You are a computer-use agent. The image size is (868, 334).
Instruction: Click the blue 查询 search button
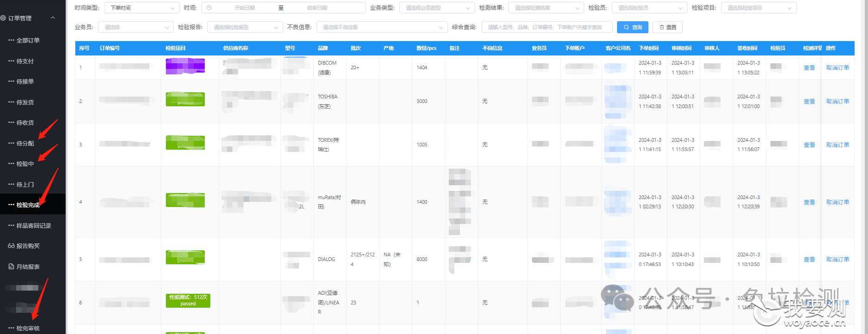pyautogui.click(x=633, y=27)
